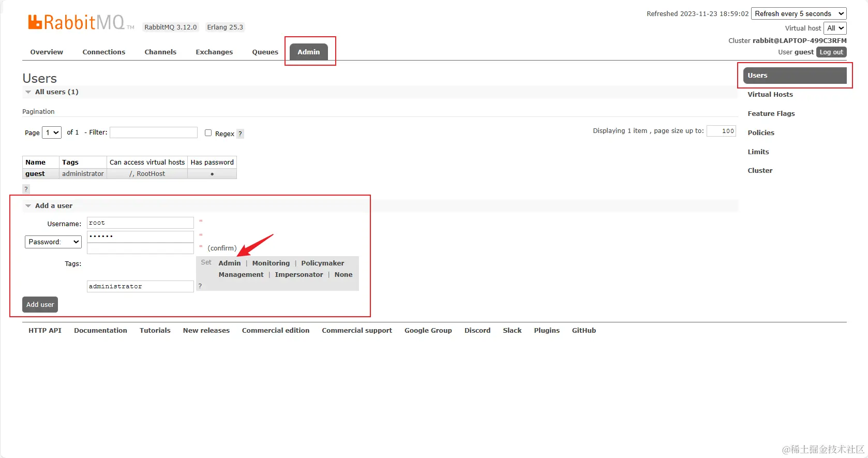Set the Management tag
This screenshot has width=868, height=458.
coord(241,274)
